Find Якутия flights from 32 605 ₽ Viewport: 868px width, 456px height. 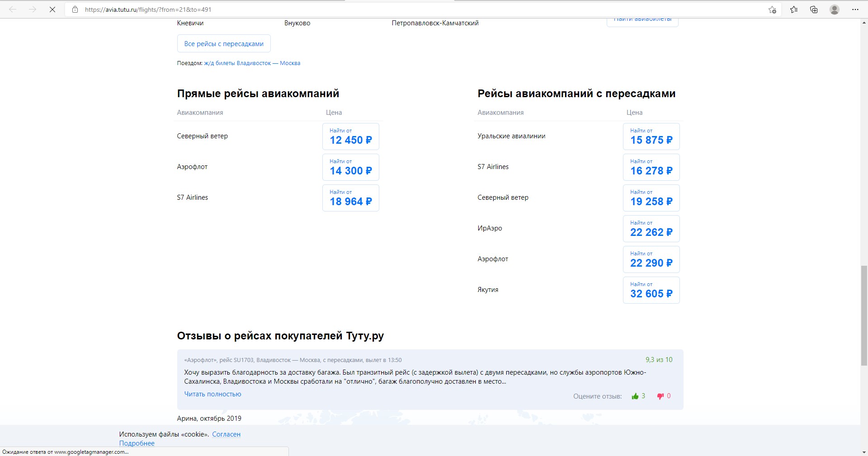651,290
